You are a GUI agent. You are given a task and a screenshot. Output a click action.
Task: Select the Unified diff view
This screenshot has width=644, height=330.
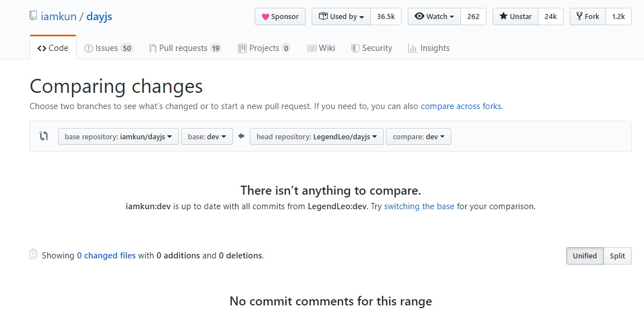(585, 256)
